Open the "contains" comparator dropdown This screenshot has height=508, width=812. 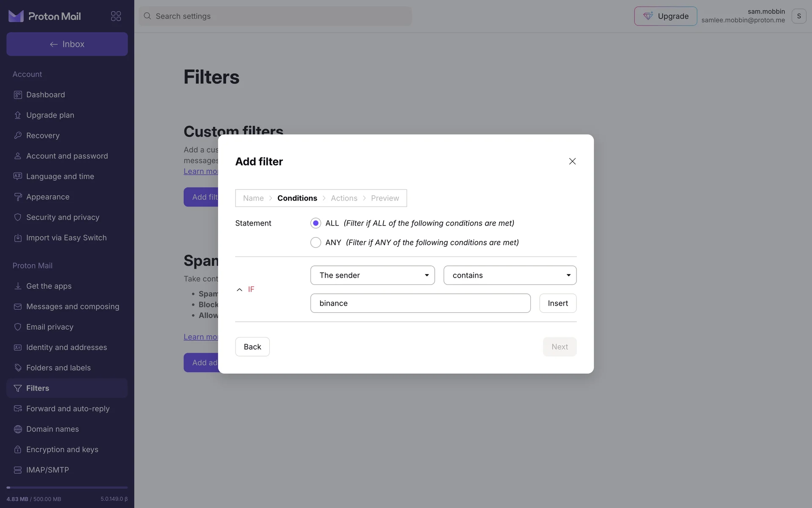click(510, 275)
